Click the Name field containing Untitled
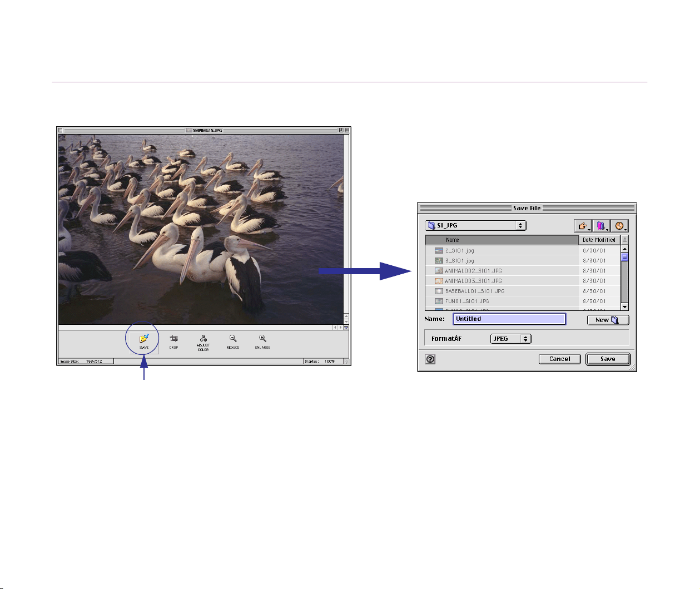Image resolution: width=700 pixels, height=589 pixels. tap(509, 319)
